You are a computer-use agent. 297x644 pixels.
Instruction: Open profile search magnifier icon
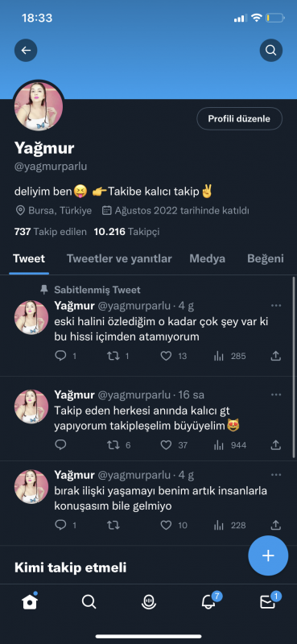(x=271, y=51)
